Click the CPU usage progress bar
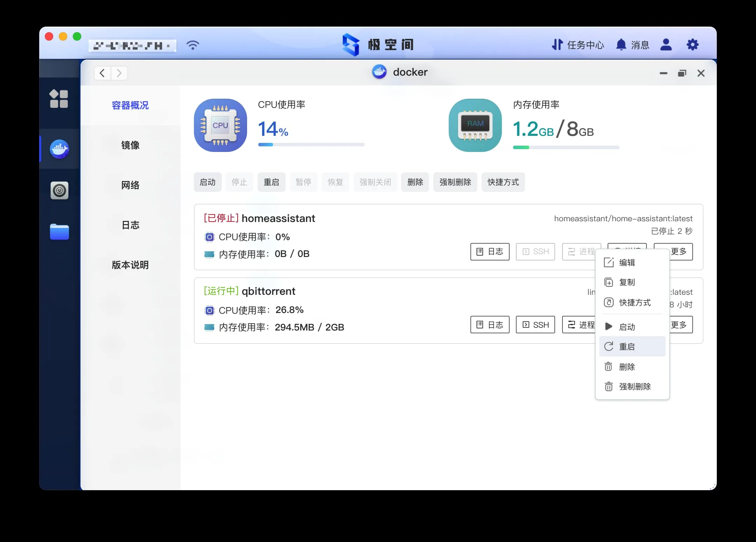This screenshot has height=542, width=756. (x=311, y=145)
